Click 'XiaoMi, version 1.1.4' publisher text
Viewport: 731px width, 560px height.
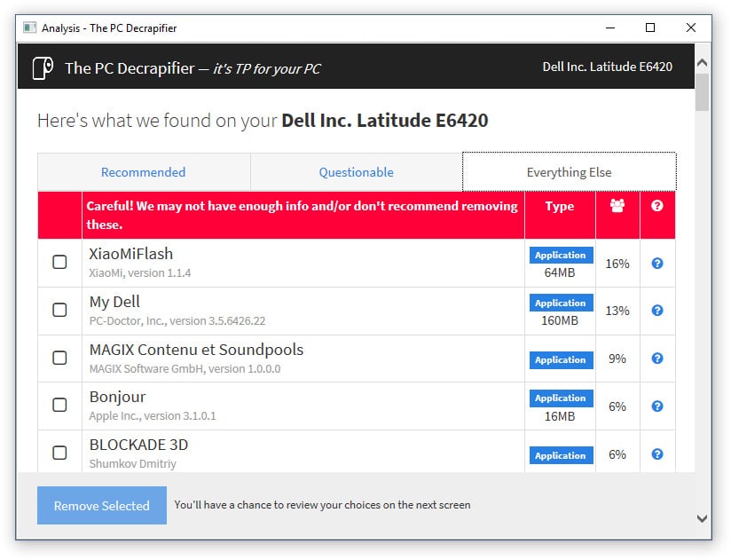click(140, 272)
